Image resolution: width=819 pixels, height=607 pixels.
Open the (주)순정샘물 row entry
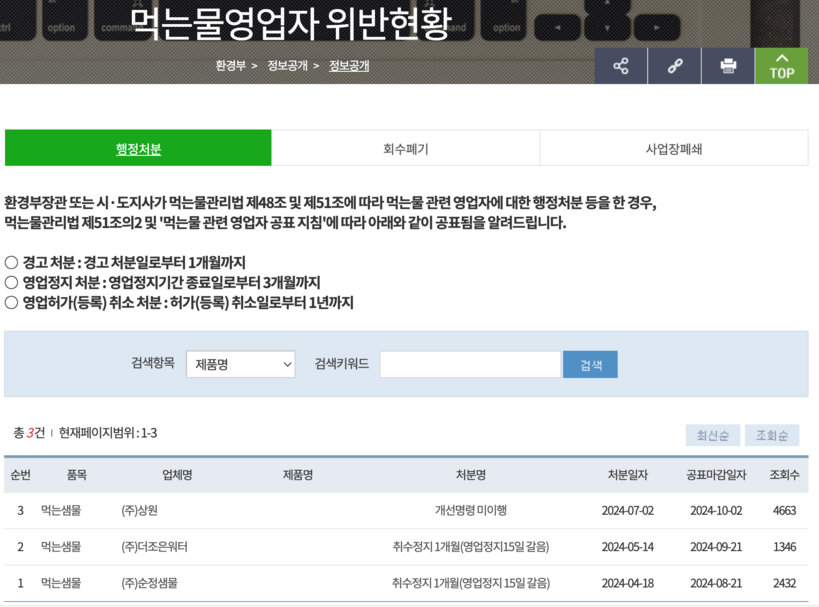point(151,583)
